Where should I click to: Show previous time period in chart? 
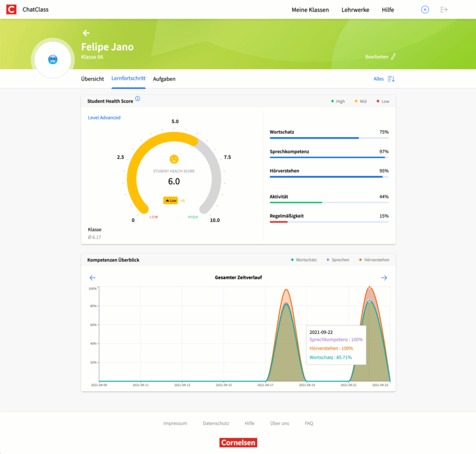93,278
